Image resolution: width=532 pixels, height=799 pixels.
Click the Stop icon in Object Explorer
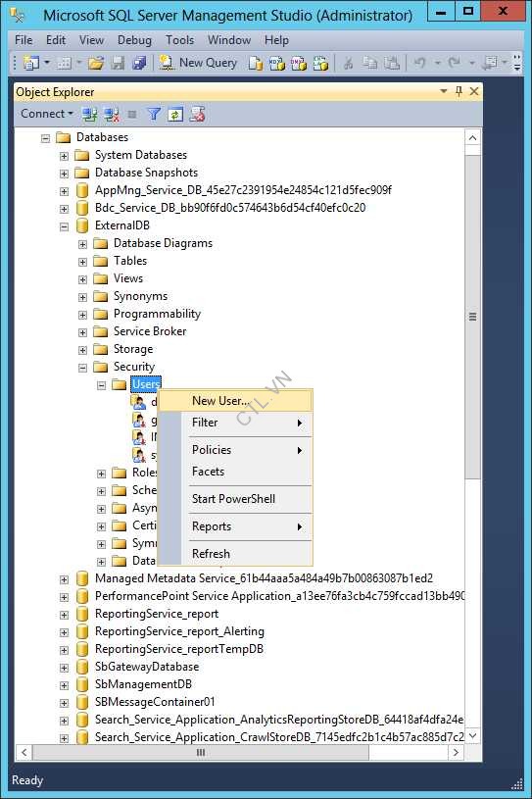click(132, 114)
